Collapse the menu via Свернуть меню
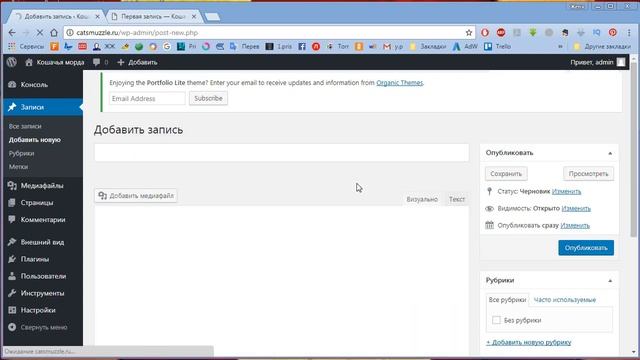Screen dimensions: 640x360 pyautogui.click(x=38, y=327)
